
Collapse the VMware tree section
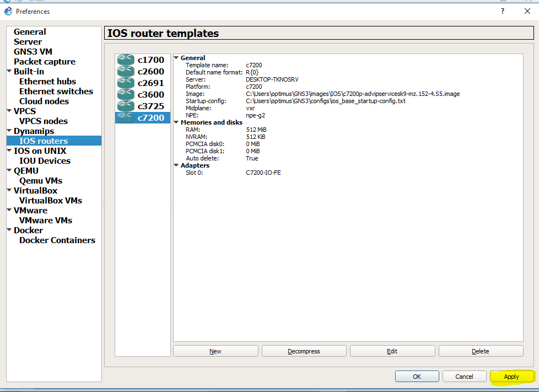coord(9,210)
